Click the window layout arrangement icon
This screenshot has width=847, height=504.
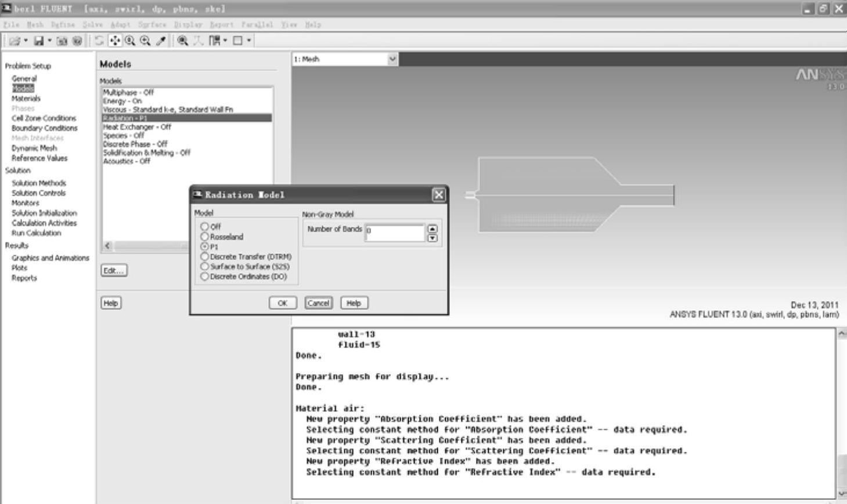point(215,41)
